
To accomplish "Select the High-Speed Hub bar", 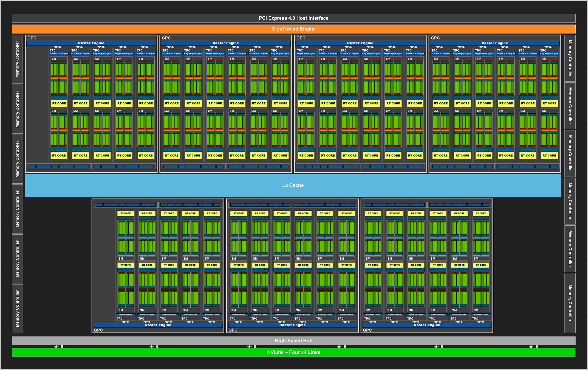I will (x=293, y=340).
